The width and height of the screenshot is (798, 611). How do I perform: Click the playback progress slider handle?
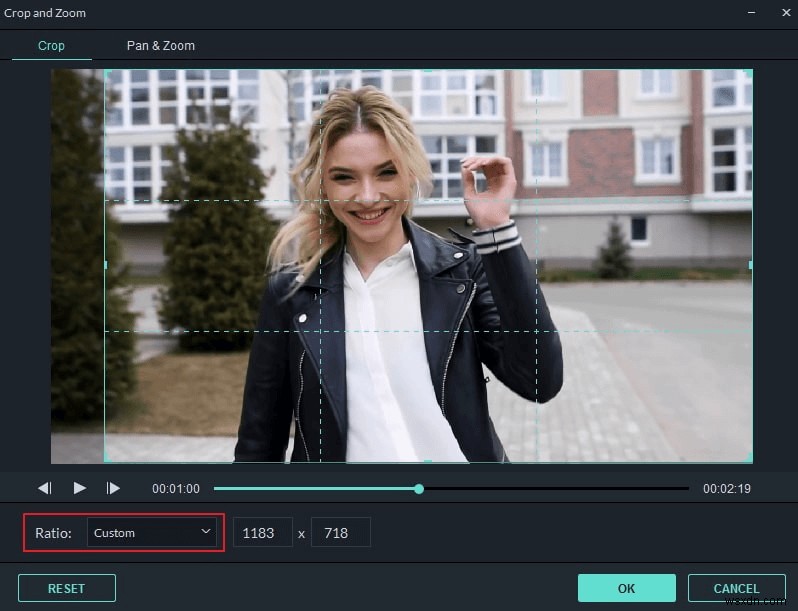click(x=419, y=489)
